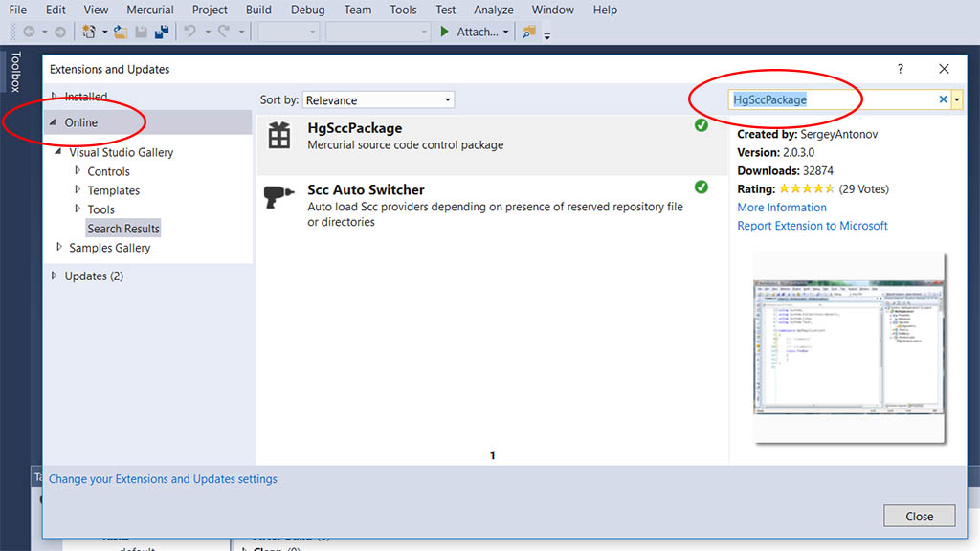Open the Team menu

pyautogui.click(x=358, y=10)
